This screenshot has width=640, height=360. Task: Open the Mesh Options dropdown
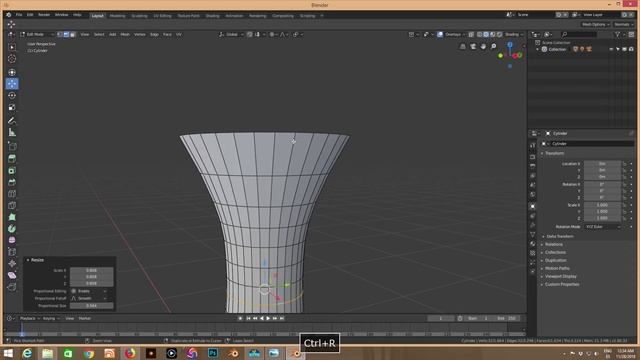pyautogui.click(x=596, y=24)
